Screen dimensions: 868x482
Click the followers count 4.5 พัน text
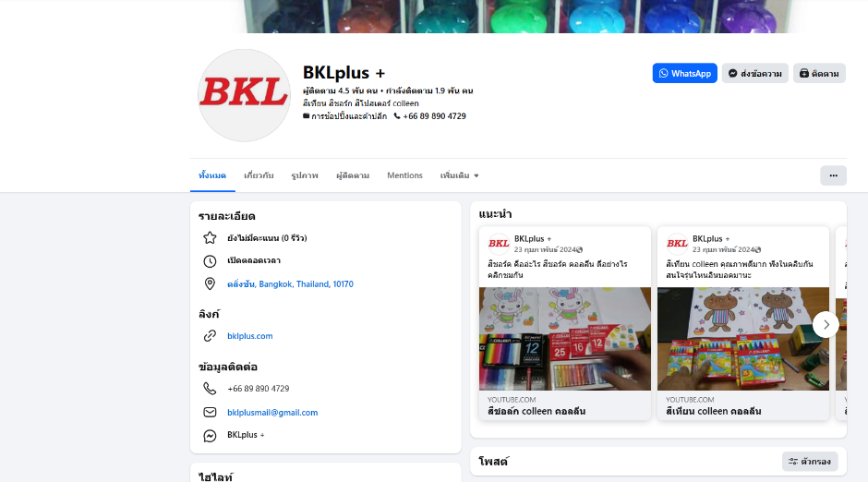click(340, 90)
